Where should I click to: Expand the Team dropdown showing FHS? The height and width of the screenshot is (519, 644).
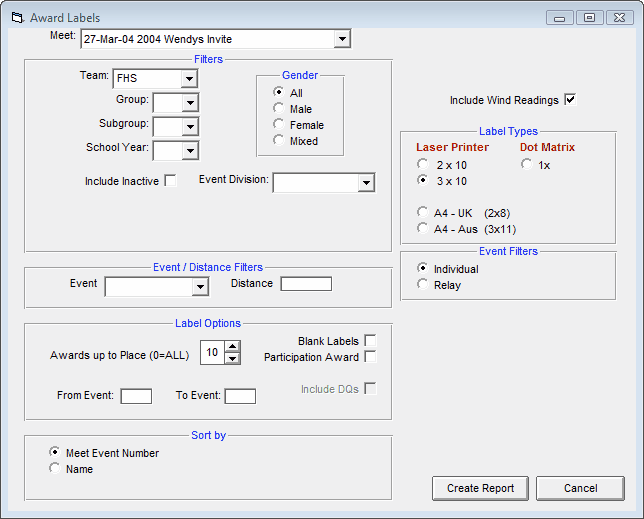click(189, 78)
